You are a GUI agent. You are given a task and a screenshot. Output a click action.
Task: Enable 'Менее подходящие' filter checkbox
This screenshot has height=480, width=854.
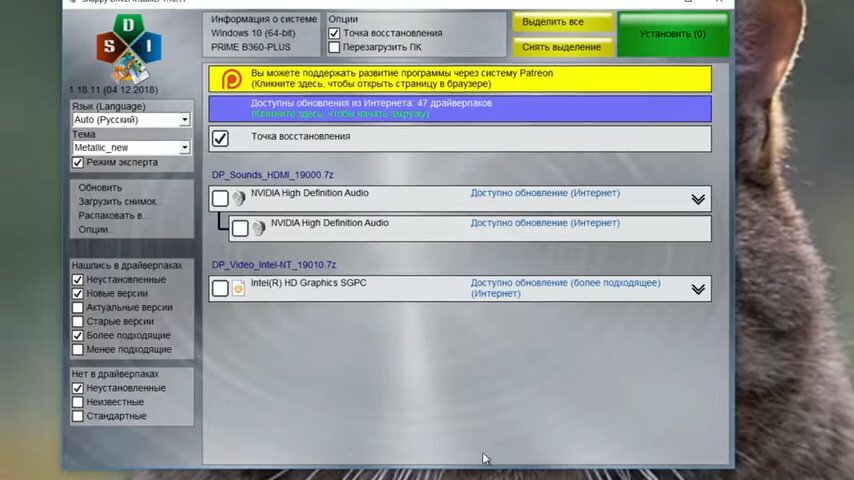click(78, 349)
